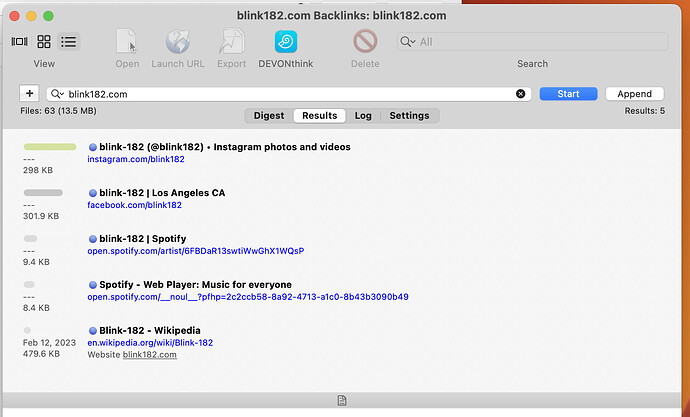This screenshot has width=690, height=417.
Task: Select the Blink-182 - Wikipedia result
Action: [x=150, y=330]
